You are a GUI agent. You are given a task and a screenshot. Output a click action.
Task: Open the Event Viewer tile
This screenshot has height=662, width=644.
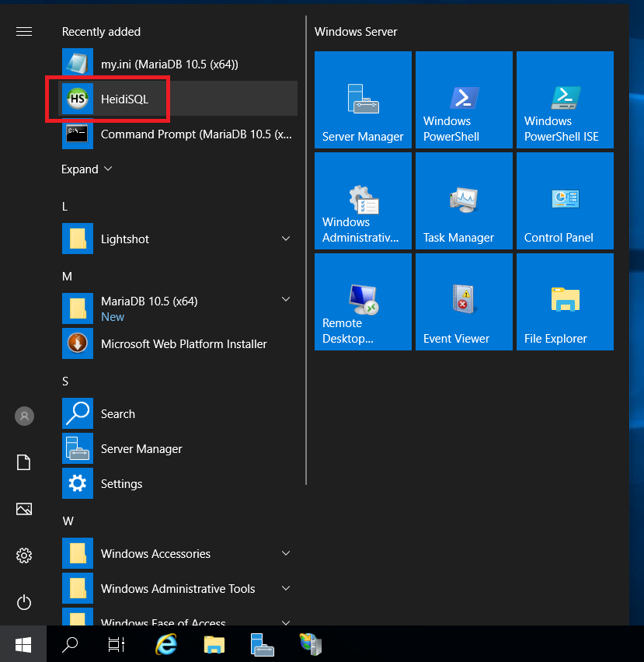464,301
